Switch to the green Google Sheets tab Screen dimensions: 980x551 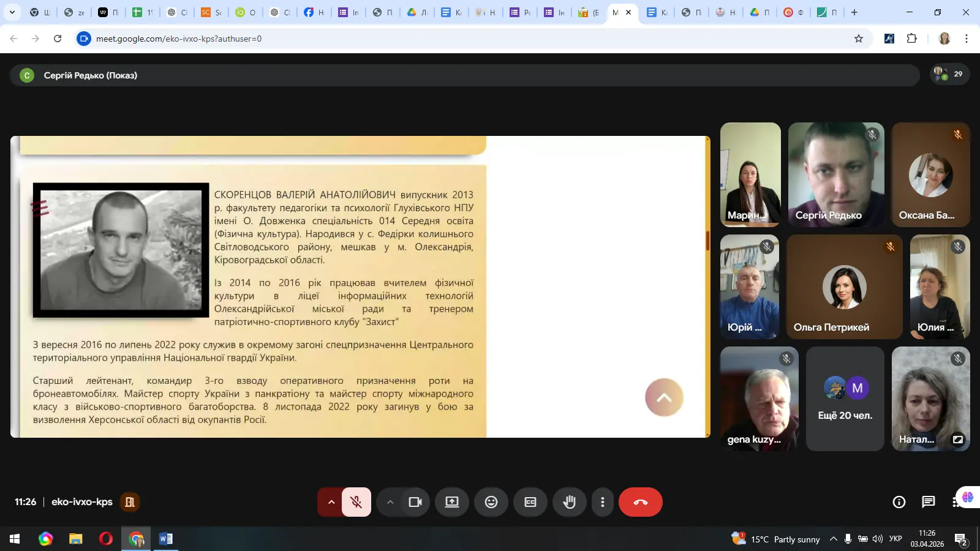pos(142,12)
